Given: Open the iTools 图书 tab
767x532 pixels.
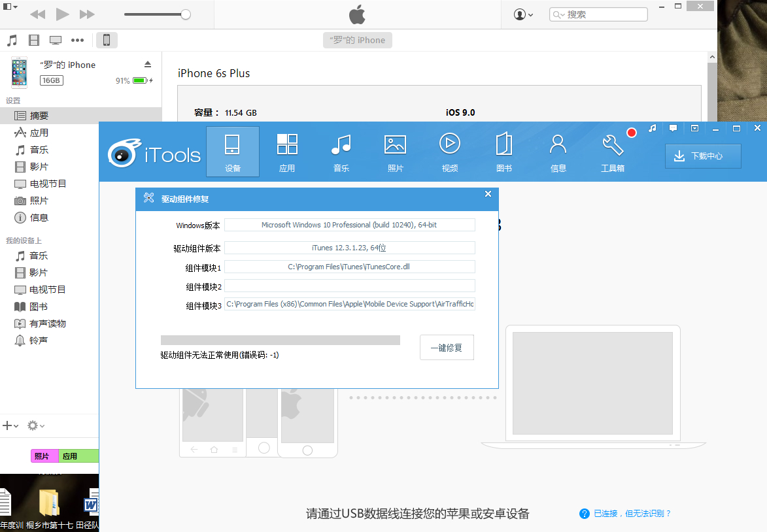Looking at the screenshot, I should click(504, 152).
